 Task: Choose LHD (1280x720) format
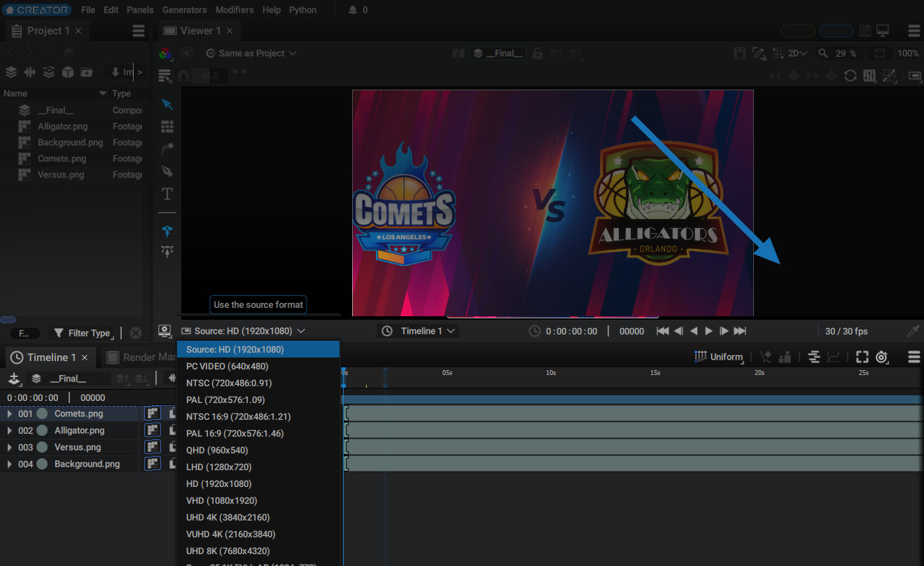point(258,467)
